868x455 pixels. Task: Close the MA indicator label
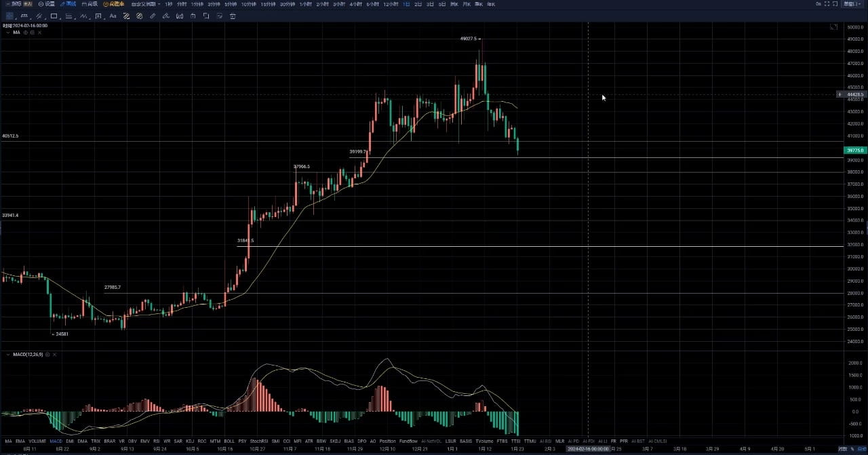click(39, 32)
